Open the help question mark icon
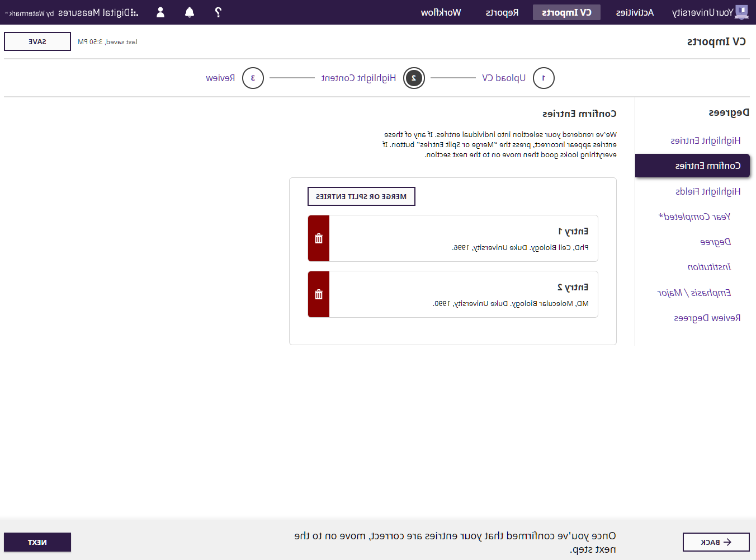This screenshot has height=560, width=756. (x=218, y=12)
